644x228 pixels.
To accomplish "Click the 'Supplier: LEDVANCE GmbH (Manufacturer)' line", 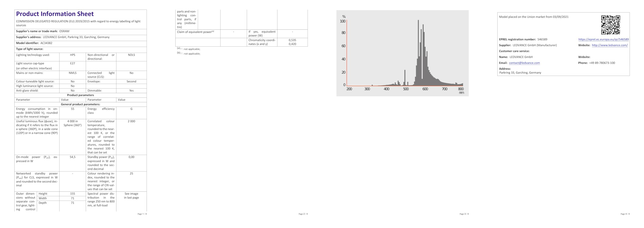I will pos(528,45).
